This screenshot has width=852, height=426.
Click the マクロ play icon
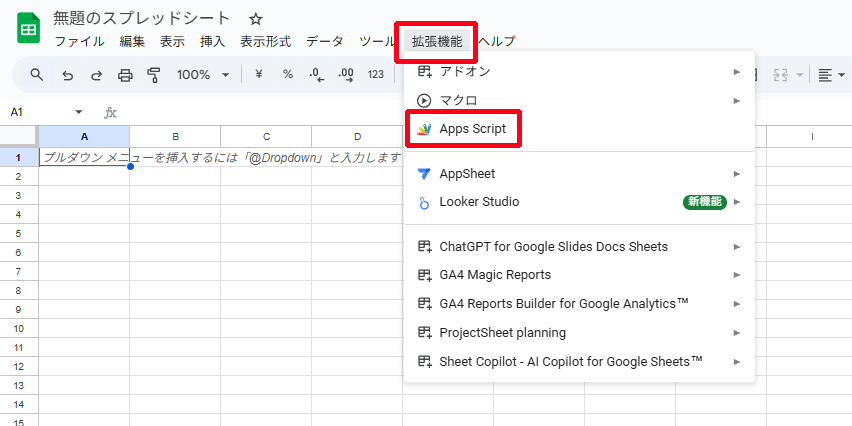tap(424, 101)
